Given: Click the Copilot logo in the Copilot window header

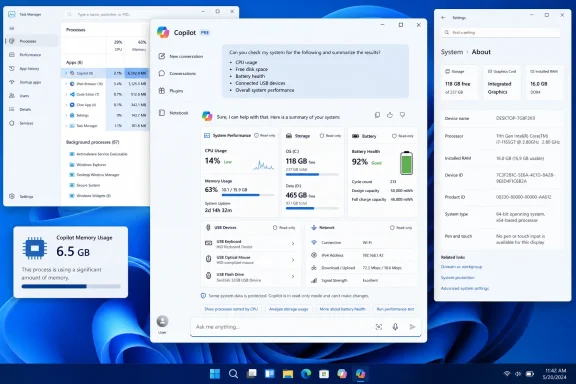Looking at the screenshot, I should pos(163,32).
